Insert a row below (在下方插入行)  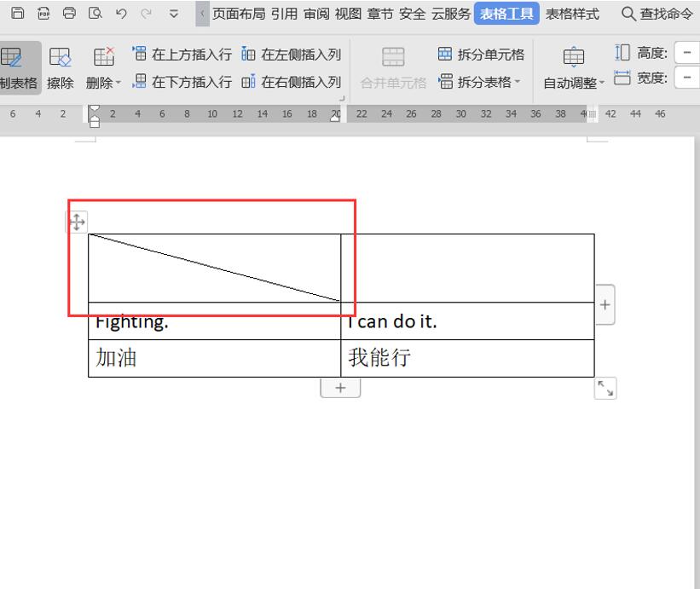[182, 82]
